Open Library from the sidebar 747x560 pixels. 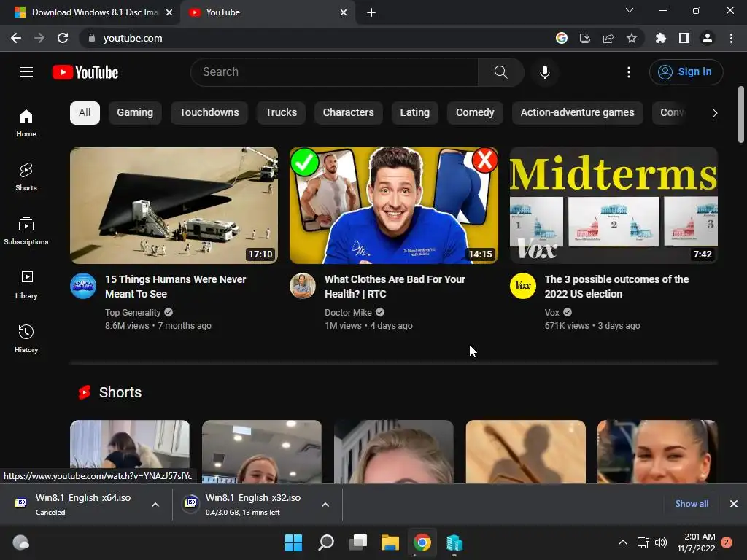[x=26, y=285]
